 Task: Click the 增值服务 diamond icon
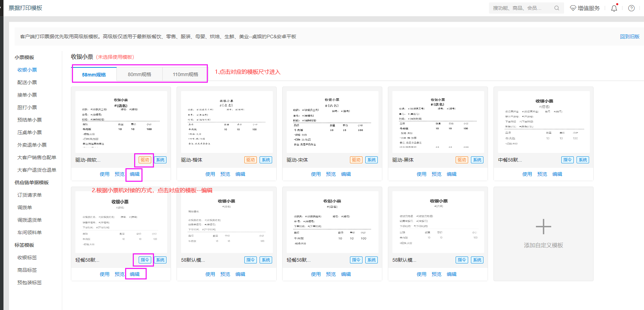pos(573,8)
